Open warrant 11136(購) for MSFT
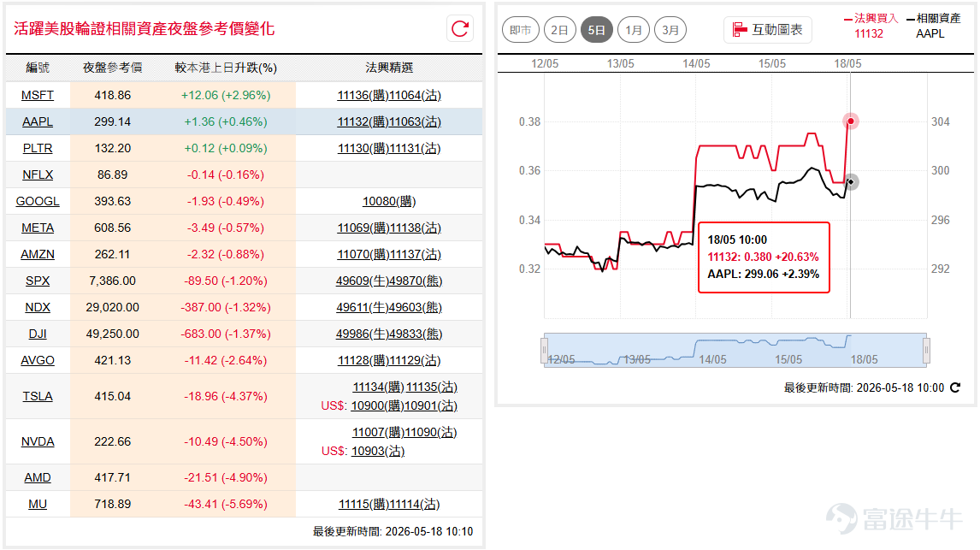Screen dimensions: 980x550 click(x=363, y=95)
